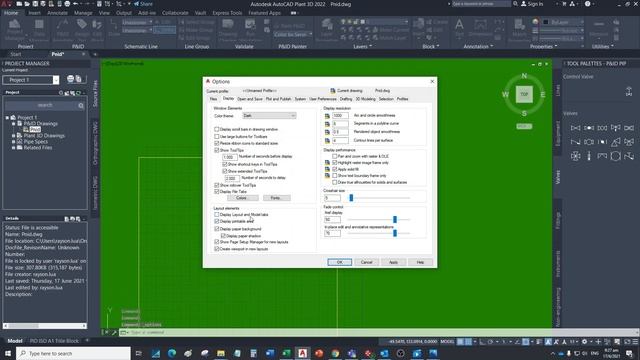Uncheck Show extended ToolTips
Screen dimensions: 640x360
coord(224,171)
